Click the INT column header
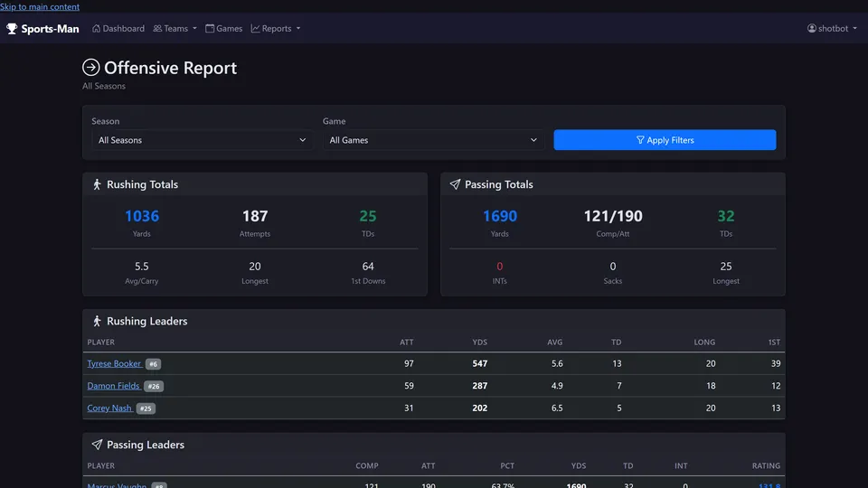The height and width of the screenshot is (488, 868). tap(681, 466)
